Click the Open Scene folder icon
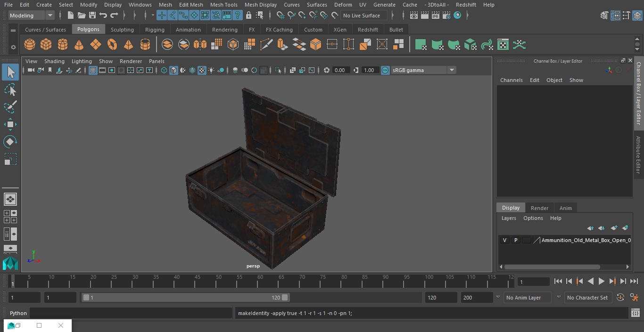This screenshot has height=332, width=644. [x=82, y=16]
